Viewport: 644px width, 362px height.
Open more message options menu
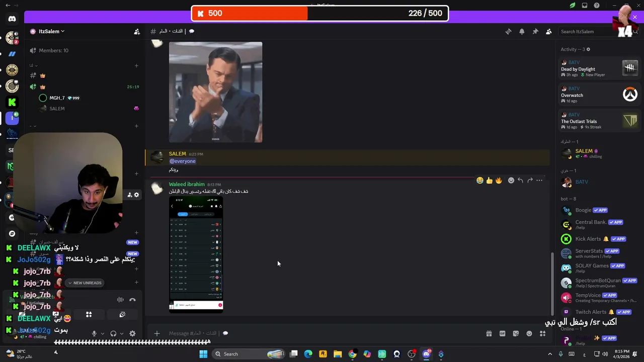click(539, 180)
